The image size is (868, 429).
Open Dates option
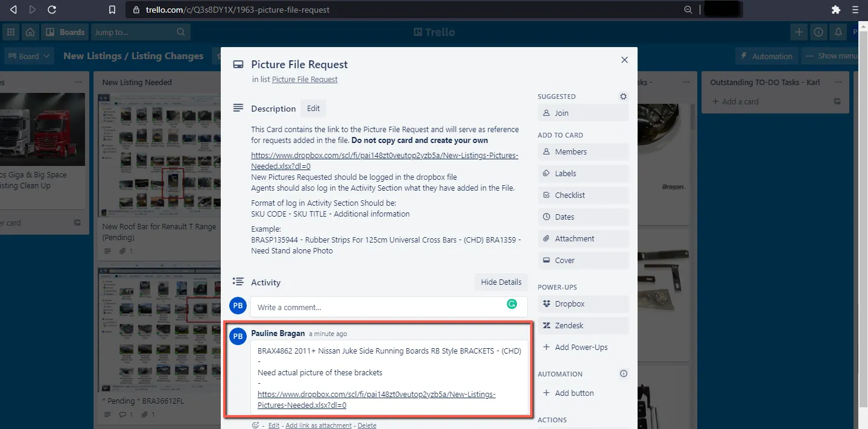coord(583,217)
